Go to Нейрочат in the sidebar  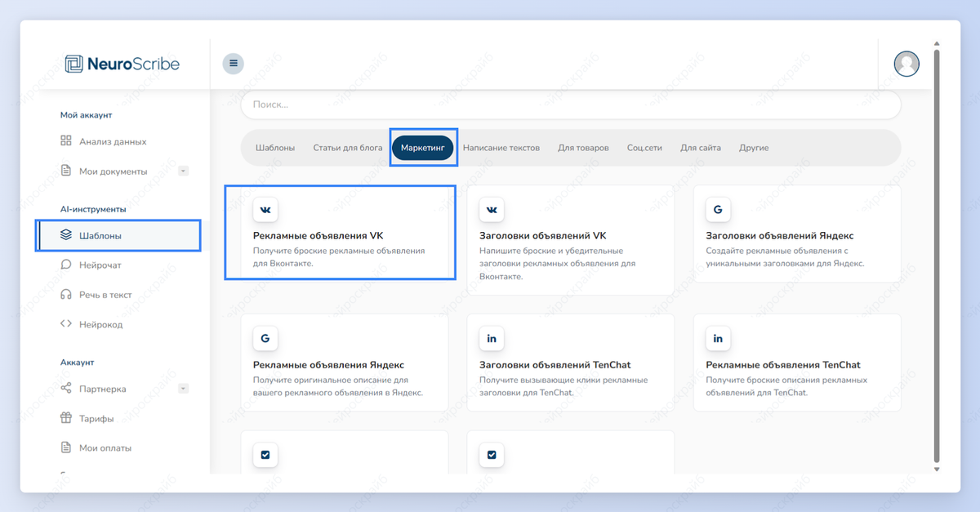[x=100, y=265]
